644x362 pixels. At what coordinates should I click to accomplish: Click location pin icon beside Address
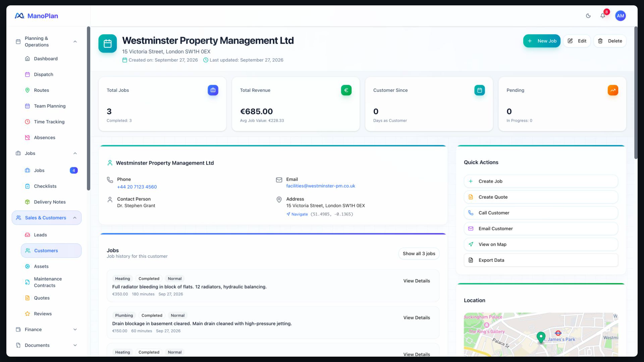click(279, 200)
